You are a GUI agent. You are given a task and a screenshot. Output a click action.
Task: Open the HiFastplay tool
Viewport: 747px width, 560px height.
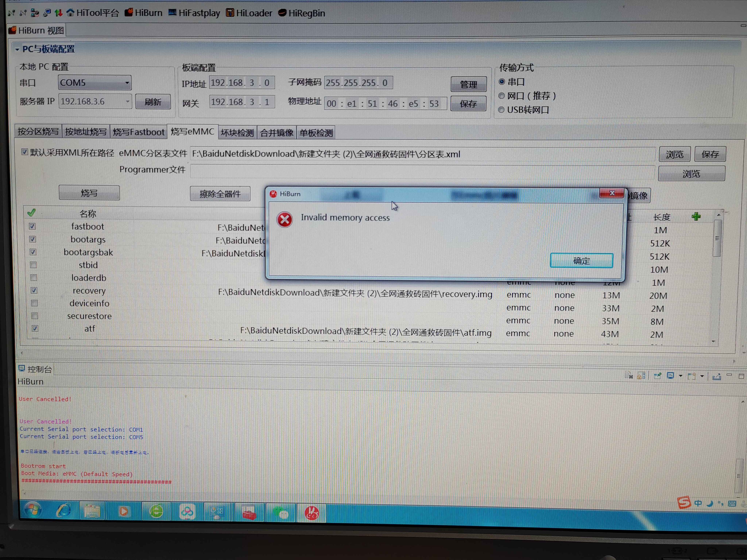click(x=194, y=13)
